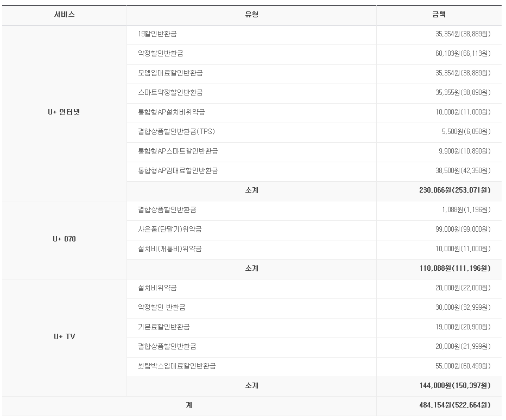This screenshot has height=420, width=506.
Task: Click the subtotal 230,066원(253,071원)
Action: [x=455, y=190]
